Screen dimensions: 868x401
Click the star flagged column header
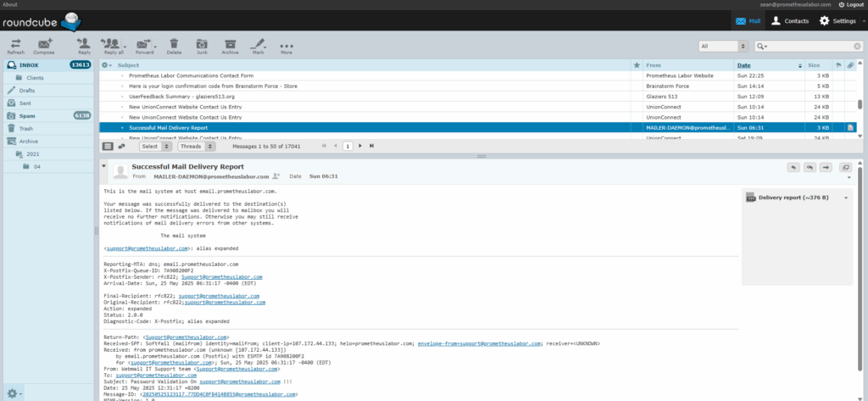click(x=637, y=65)
